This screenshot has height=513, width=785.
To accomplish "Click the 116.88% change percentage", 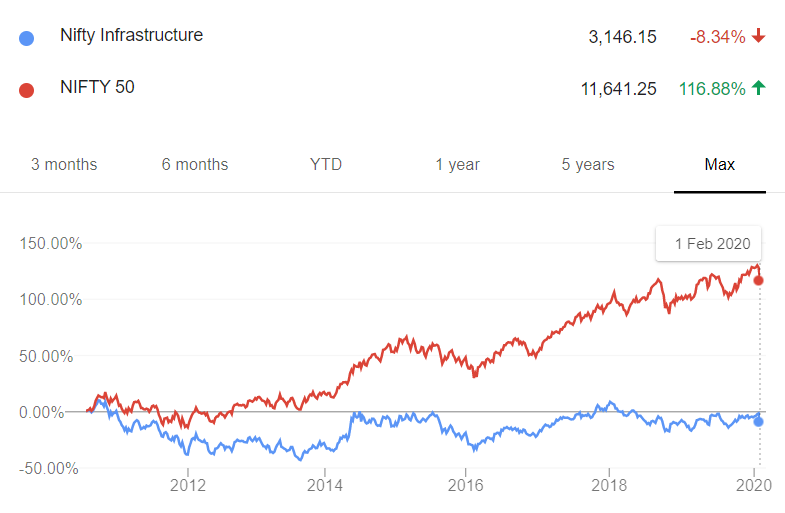I will (x=712, y=89).
